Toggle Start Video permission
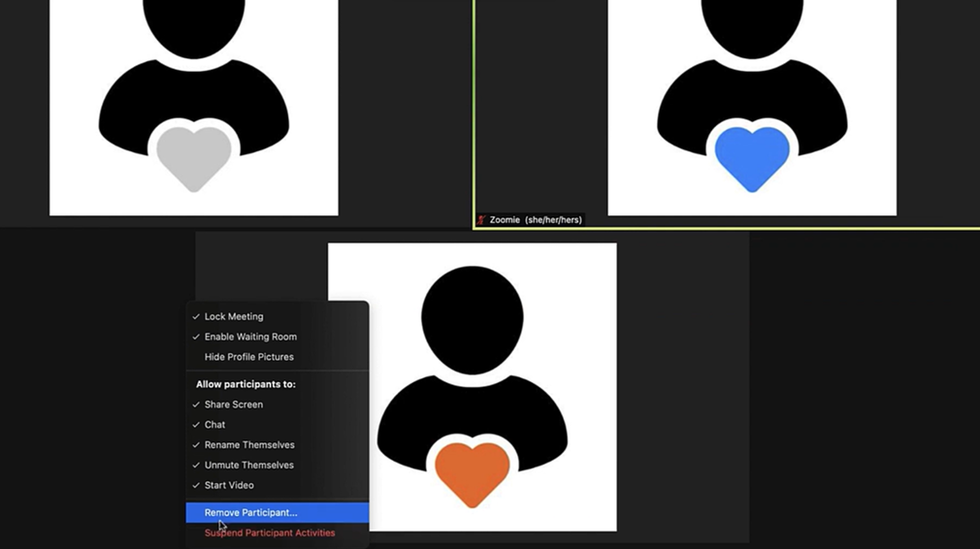The height and width of the screenshot is (549, 980). (229, 486)
